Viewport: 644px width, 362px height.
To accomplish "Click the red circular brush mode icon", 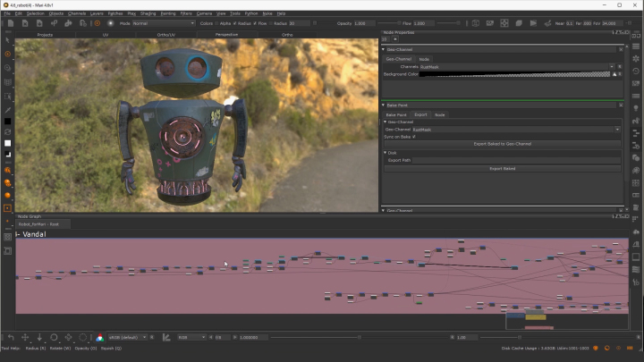I will 97,23.
